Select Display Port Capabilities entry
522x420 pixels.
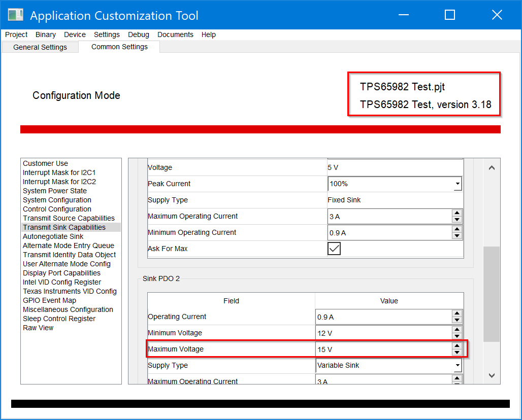pos(61,273)
